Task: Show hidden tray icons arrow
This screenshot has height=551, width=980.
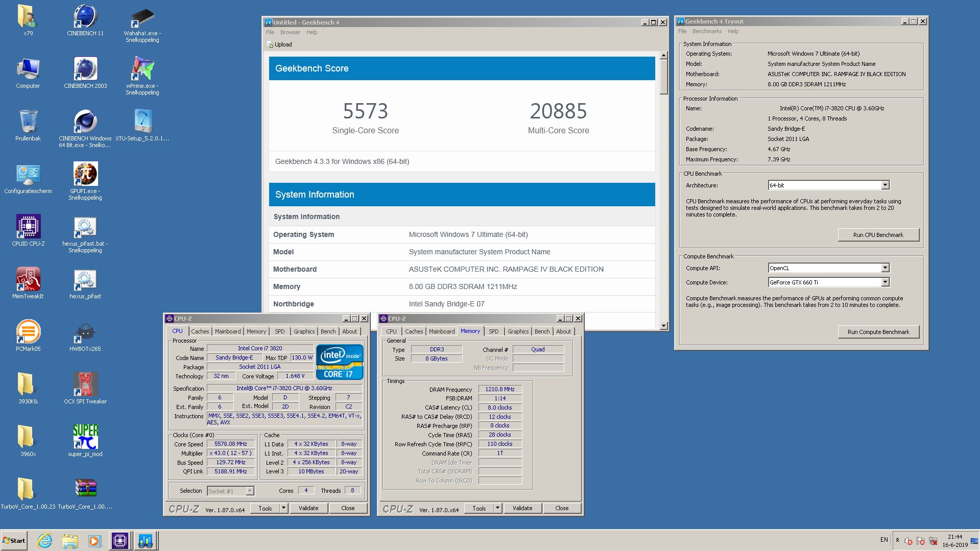Action: (x=897, y=540)
